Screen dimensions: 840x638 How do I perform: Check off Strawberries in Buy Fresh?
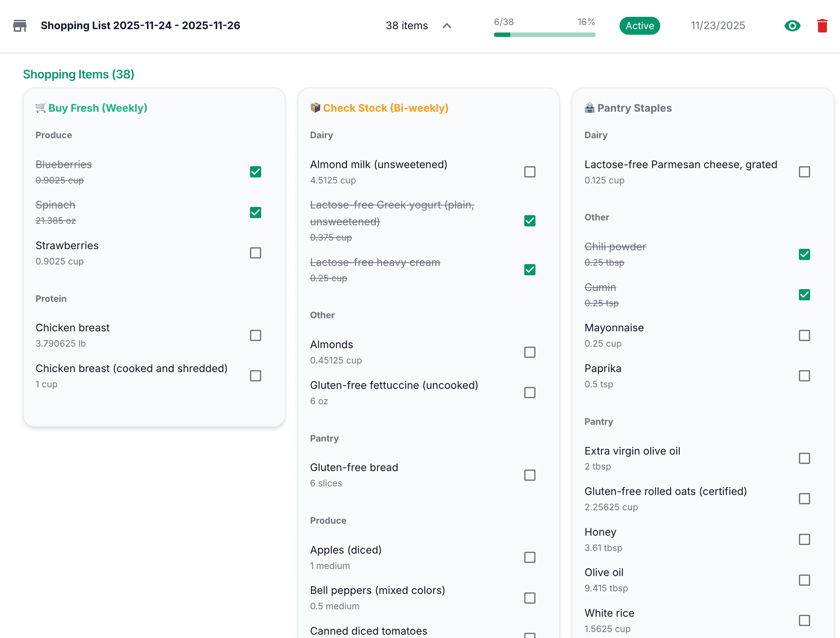(x=255, y=253)
